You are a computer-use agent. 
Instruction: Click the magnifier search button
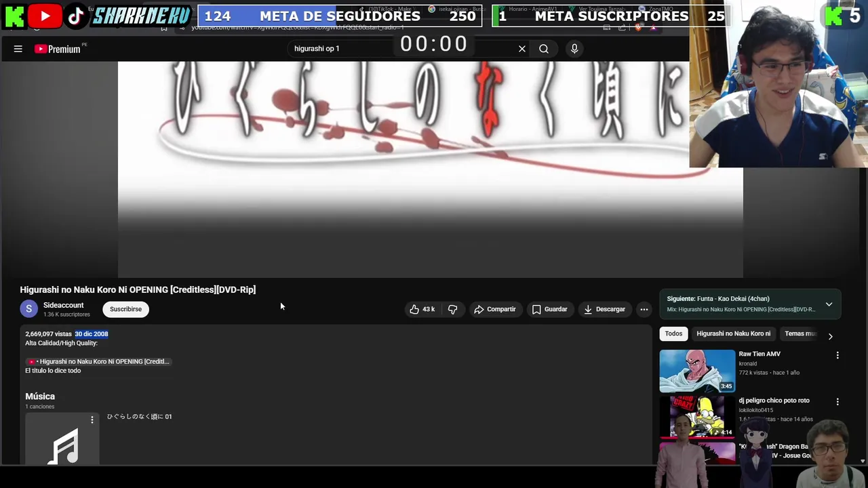[544, 49]
